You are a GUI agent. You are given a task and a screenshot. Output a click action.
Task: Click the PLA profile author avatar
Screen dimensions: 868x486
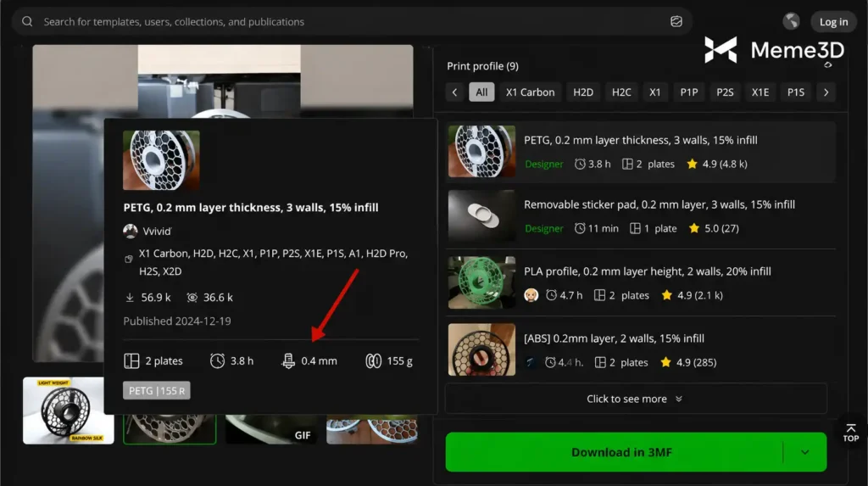point(531,295)
